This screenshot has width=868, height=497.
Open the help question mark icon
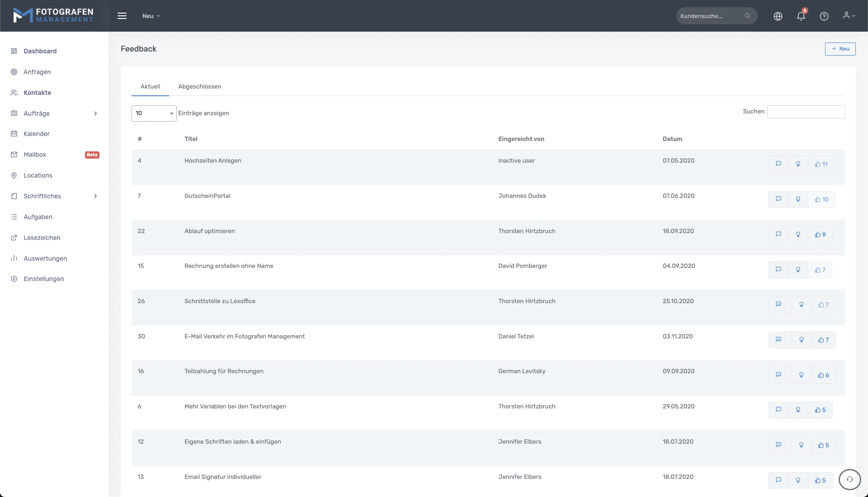click(824, 16)
